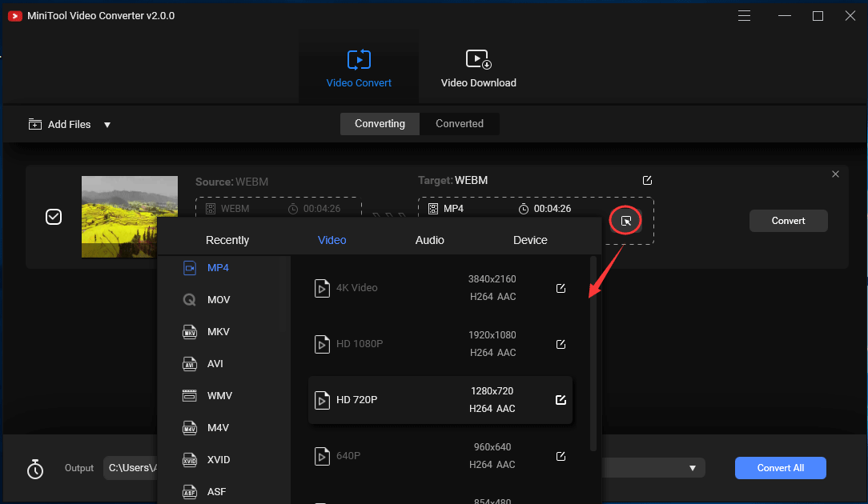Click the landscape video thumbnail
Image resolution: width=868 pixels, height=504 pixels.
click(130, 217)
